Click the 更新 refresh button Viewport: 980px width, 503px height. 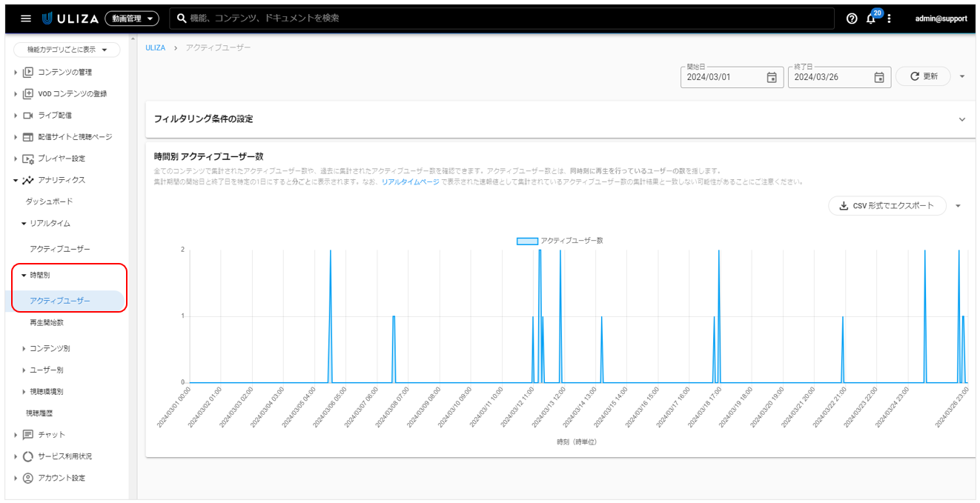coord(923,76)
